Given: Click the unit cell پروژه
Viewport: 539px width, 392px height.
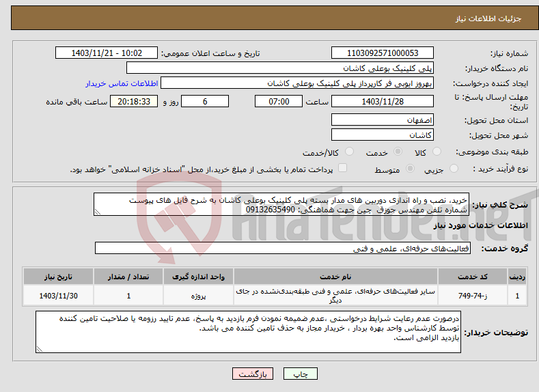Looking at the screenshot, I should pyautogui.click(x=198, y=296).
